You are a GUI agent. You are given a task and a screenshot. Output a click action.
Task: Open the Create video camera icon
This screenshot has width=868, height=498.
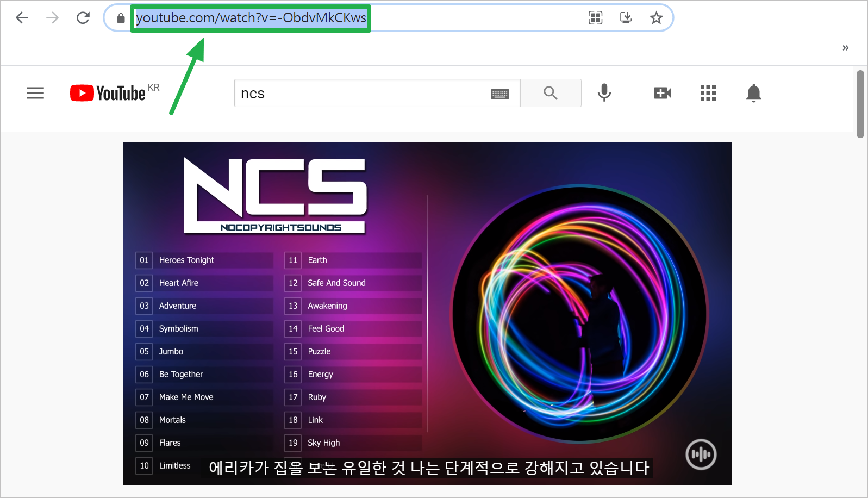click(x=662, y=93)
